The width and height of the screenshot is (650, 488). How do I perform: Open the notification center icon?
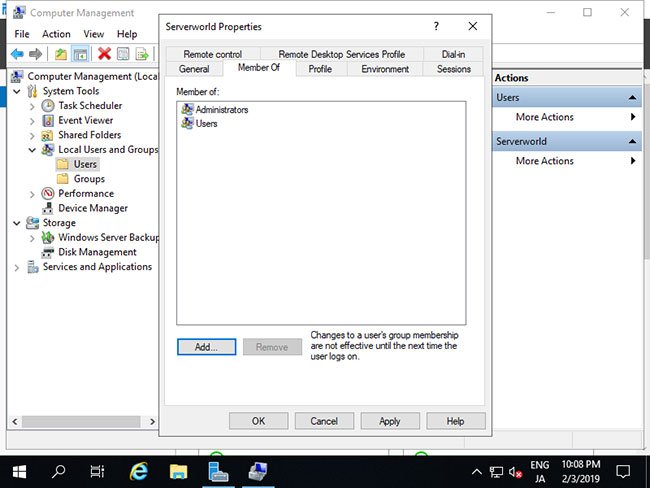click(x=623, y=472)
